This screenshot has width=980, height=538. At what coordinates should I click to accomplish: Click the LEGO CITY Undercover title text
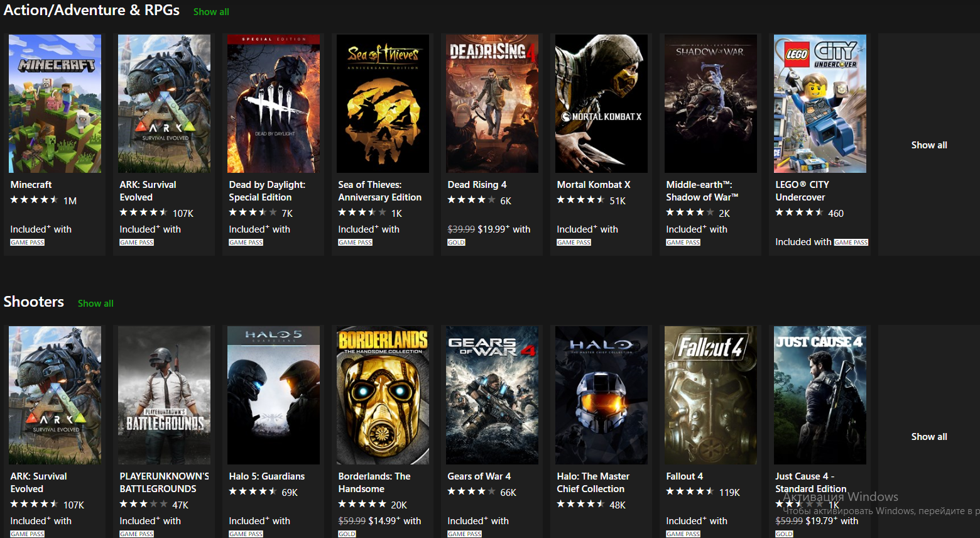click(x=802, y=191)
